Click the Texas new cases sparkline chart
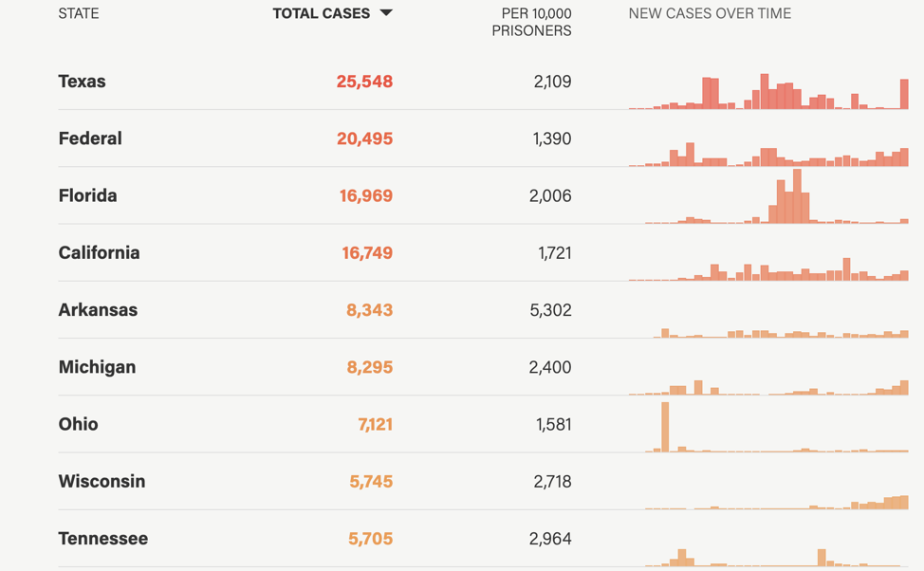Viewport: 924px width, 571px height. point(767,92)
